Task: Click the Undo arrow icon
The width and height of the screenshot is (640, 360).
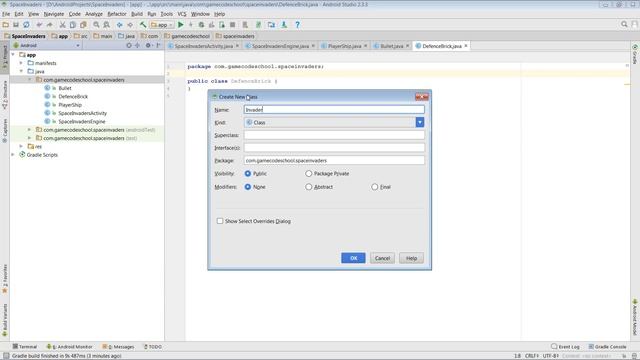Action: point(39,25)
